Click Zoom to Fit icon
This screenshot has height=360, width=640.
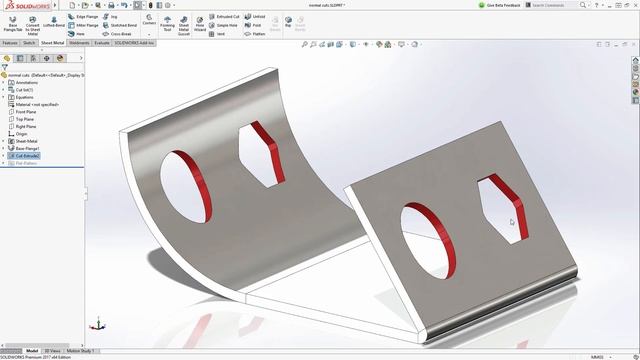(x=304, y=44)
